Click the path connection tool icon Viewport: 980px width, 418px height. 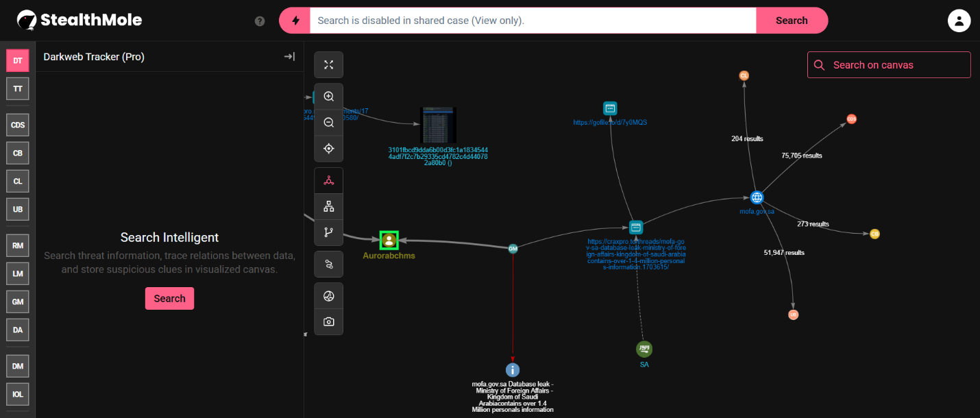click(329, 264)
